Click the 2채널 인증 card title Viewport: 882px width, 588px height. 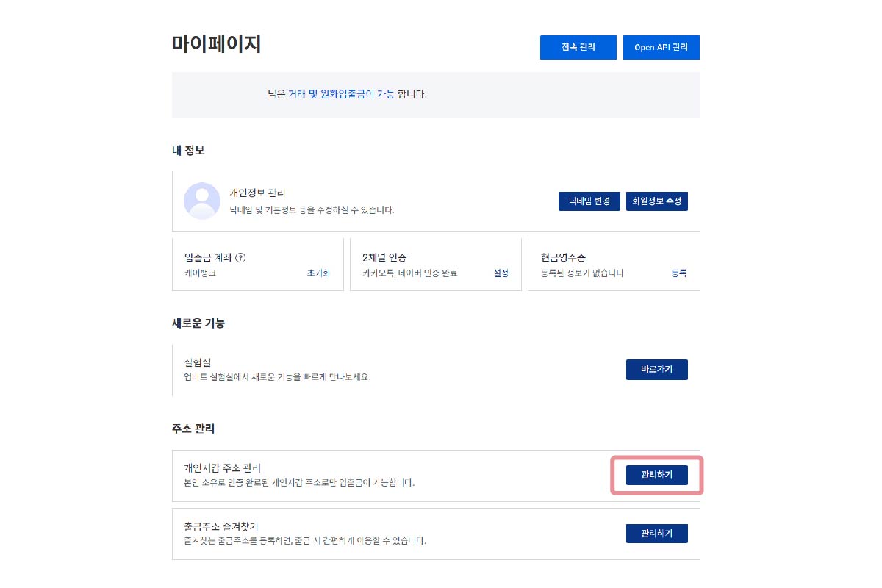tap(384, 258)
